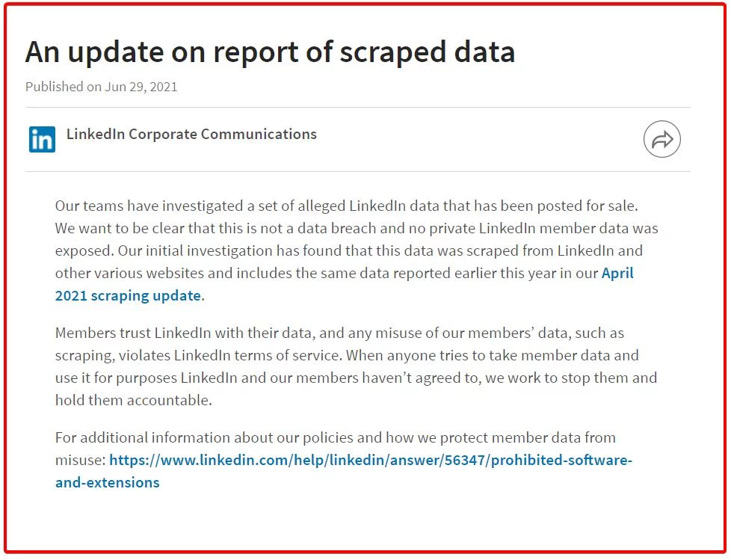
Task: Click the LinkedIn logo icon
Action: click(x=42, y=140)
